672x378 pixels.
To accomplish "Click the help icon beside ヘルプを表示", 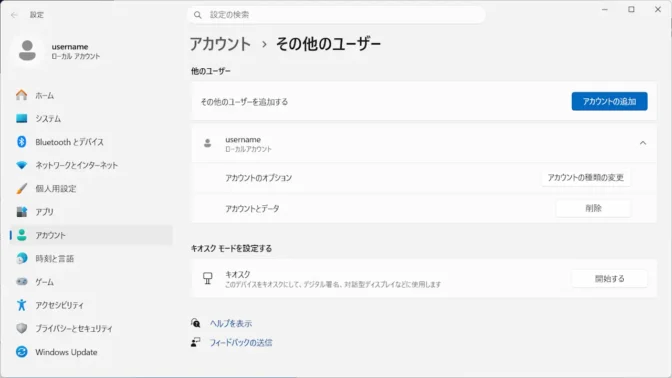I will point(195,323).
